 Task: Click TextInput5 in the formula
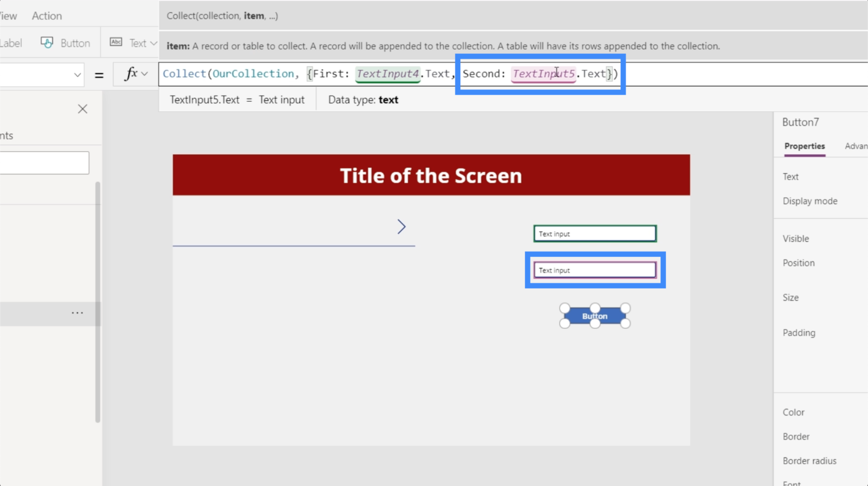point(544,73)
